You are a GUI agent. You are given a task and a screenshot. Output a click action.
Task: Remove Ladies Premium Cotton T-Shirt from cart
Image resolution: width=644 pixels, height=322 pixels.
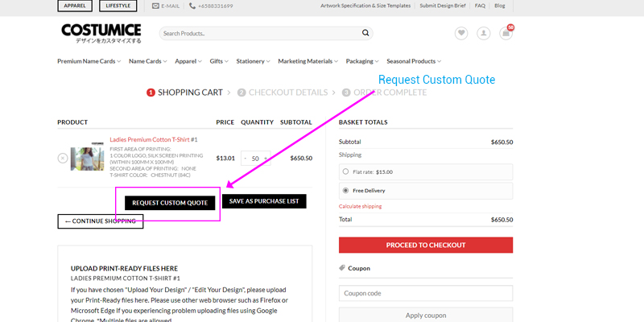(63, 158)
